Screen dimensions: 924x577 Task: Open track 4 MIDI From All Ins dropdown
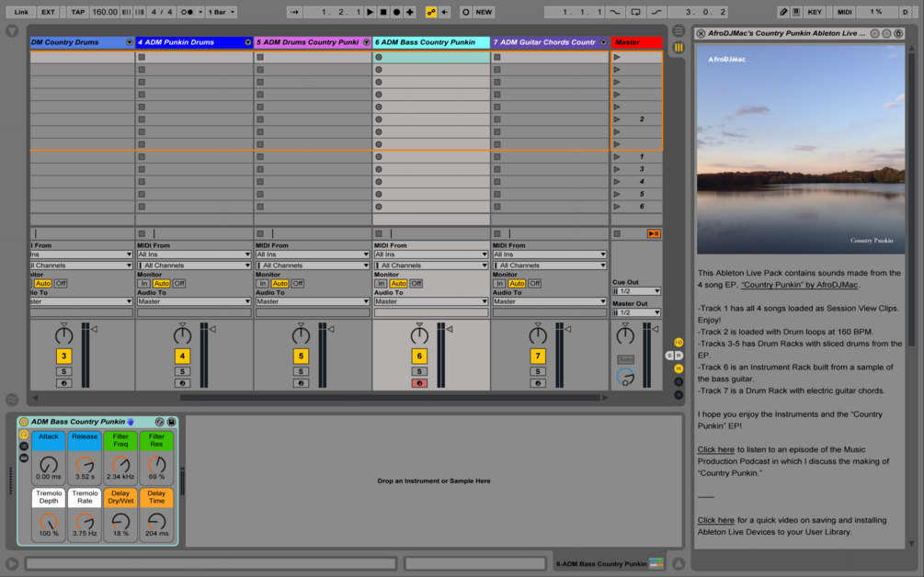click(194, 255)
